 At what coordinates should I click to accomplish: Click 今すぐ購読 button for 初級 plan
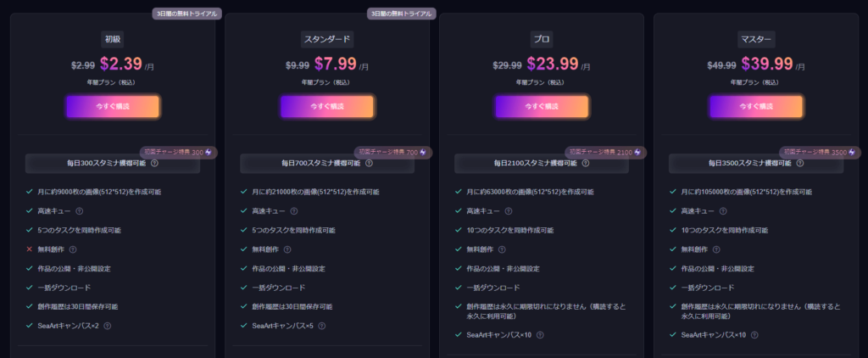coord(113,106)
